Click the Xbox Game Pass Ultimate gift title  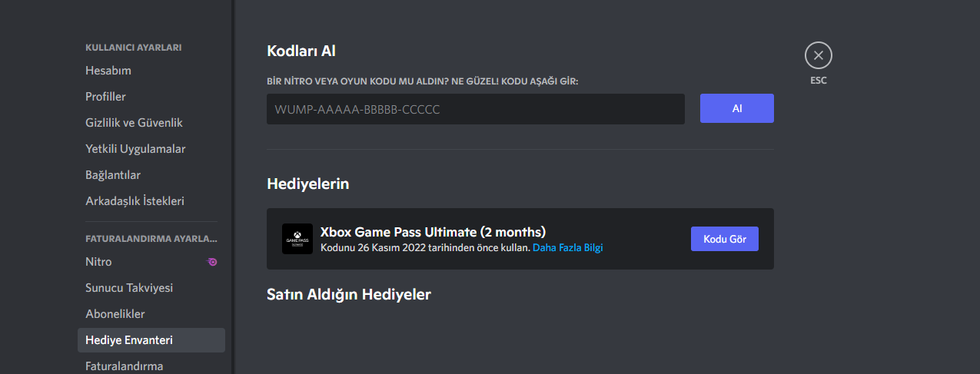433,232
